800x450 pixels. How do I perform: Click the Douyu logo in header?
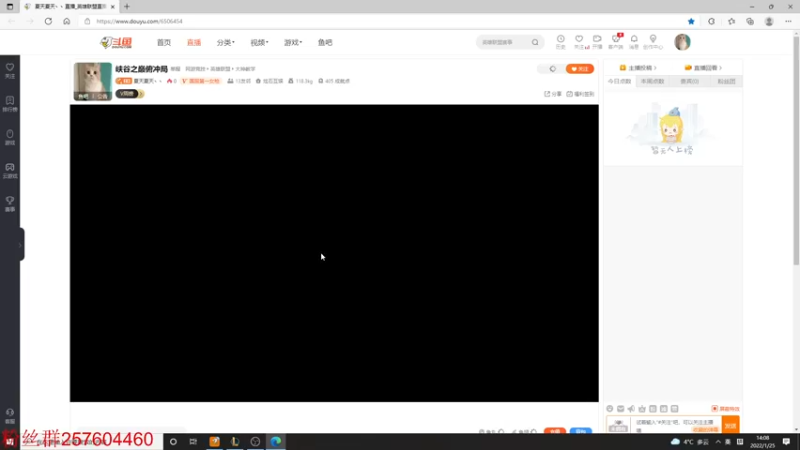116,42
